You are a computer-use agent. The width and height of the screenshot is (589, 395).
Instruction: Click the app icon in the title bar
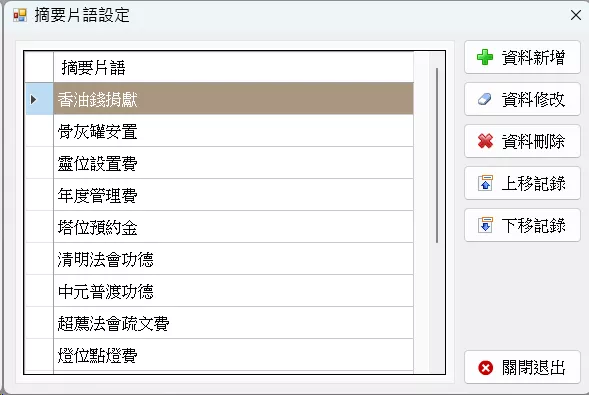point(20,15)
